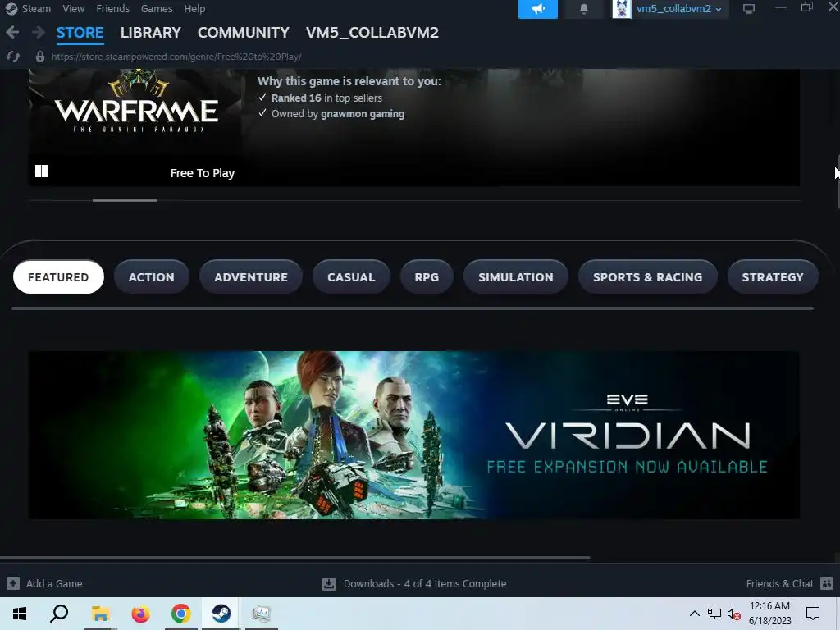Click the 'Add a Game' label
The height and width of the screenshot is (630, 840).
click(54, 583)
